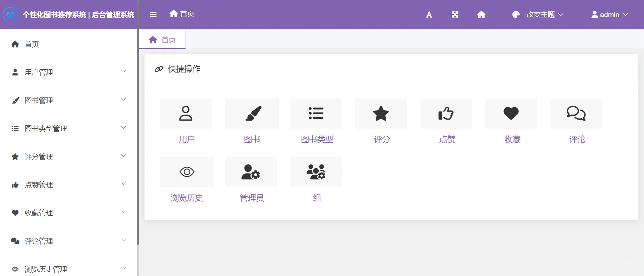The width and height of the screenshot is (644, 276).
Task: Click the 首页 link in top header
Action: pos(182,14)
